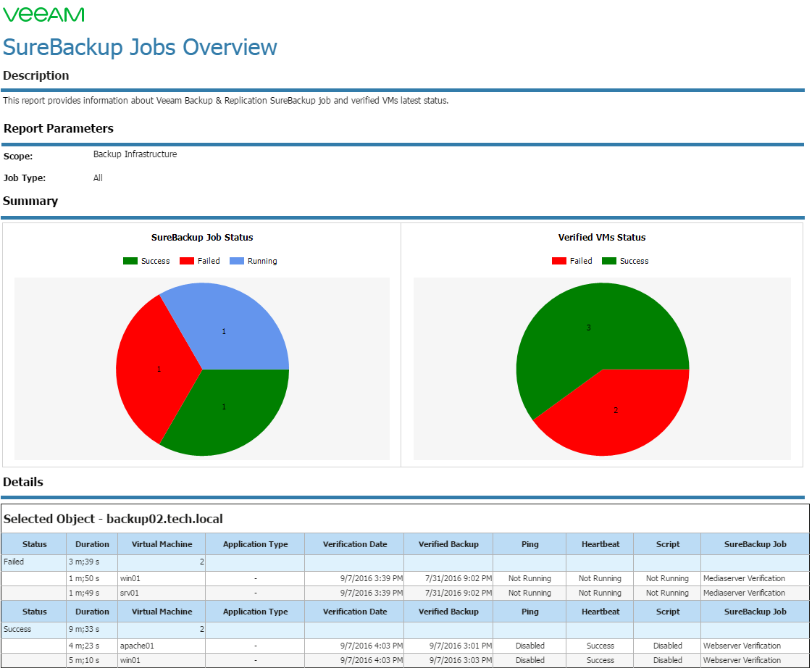Image resolution: width=812 pixels, height=671 pixels.
Task: Click the Veeam logo
Action: [43, 14]
